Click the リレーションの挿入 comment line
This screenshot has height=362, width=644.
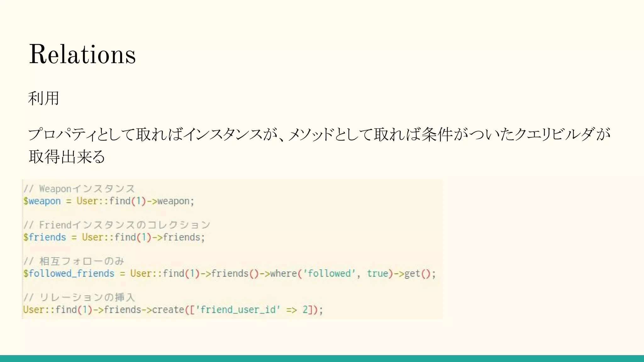tap(79, 297)
